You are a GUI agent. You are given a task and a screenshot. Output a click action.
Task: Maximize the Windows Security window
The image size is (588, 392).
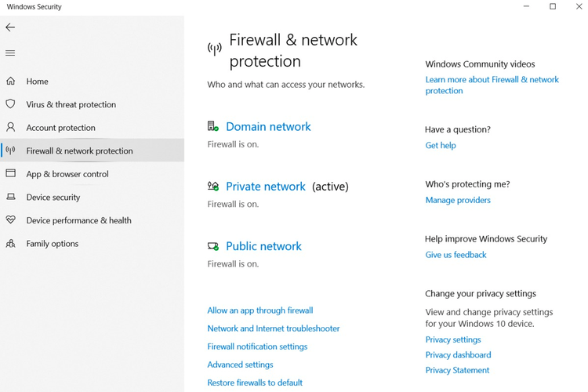(553, 7)
